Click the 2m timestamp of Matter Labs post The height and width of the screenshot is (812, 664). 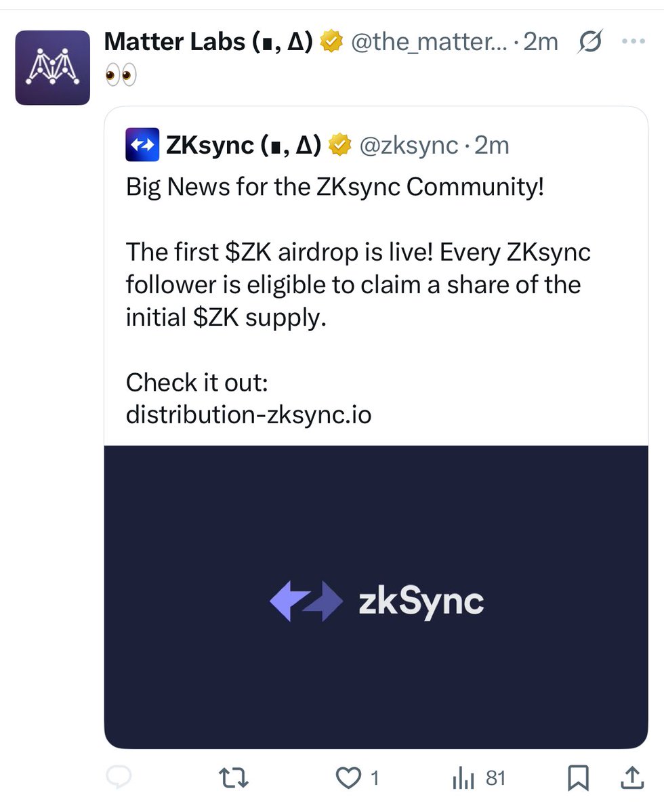click(541, 41)
